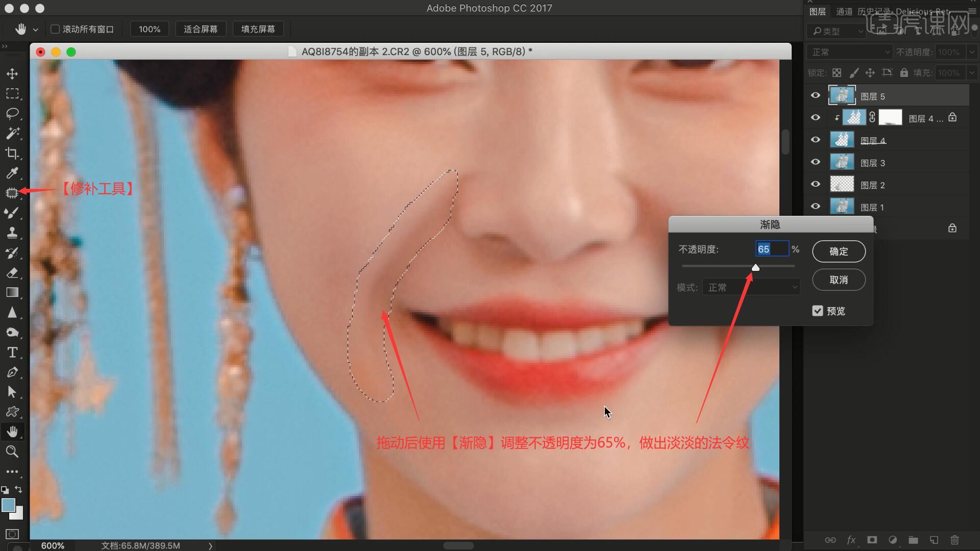
Task: Switch to the Layers tab
Action: (x=818, y=12)
